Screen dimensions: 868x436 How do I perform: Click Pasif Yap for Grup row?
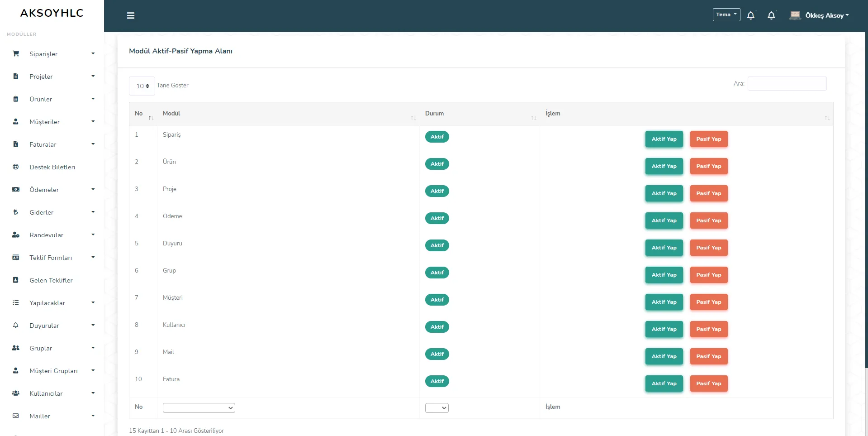[x=709, y=275]
